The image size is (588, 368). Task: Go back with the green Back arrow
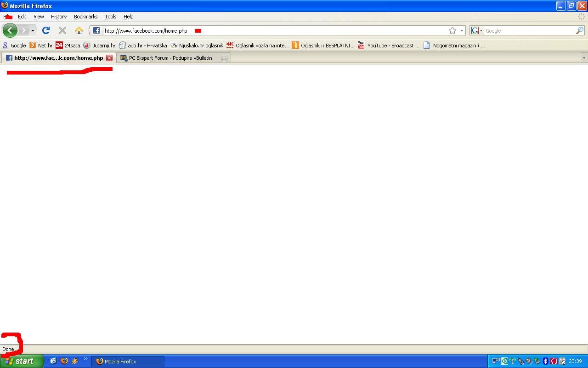(10, 30)
